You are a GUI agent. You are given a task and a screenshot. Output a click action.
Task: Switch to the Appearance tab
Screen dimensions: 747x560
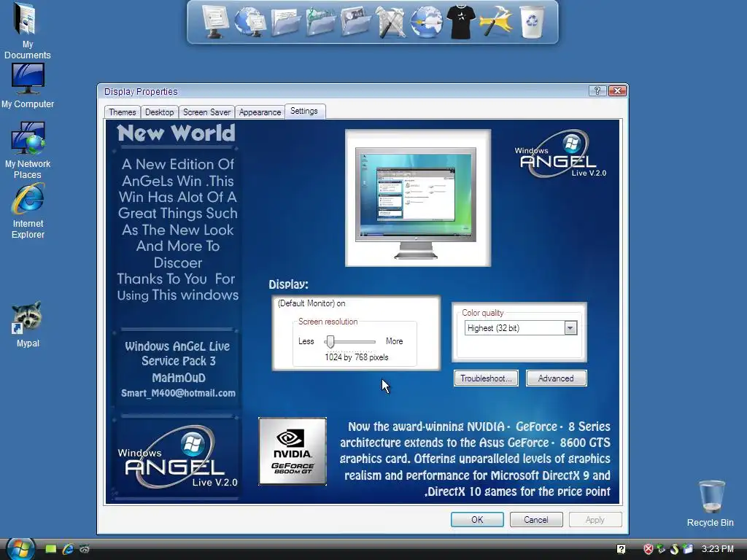tap(260, 112)
